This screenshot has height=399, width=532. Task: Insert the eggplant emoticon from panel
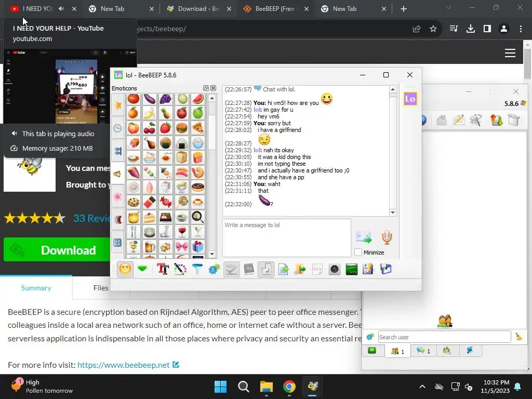(150, 99)
